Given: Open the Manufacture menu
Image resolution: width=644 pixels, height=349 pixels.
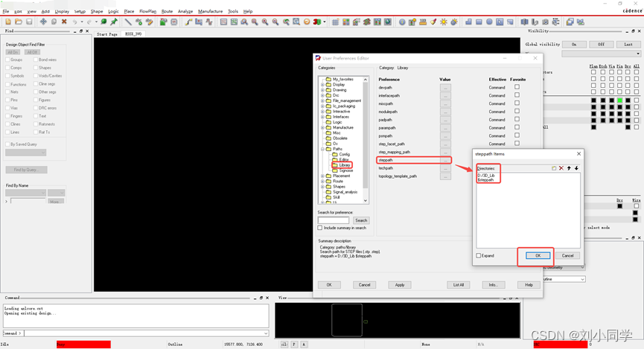Looking at the screenshot, I should [x=210, y=11].
